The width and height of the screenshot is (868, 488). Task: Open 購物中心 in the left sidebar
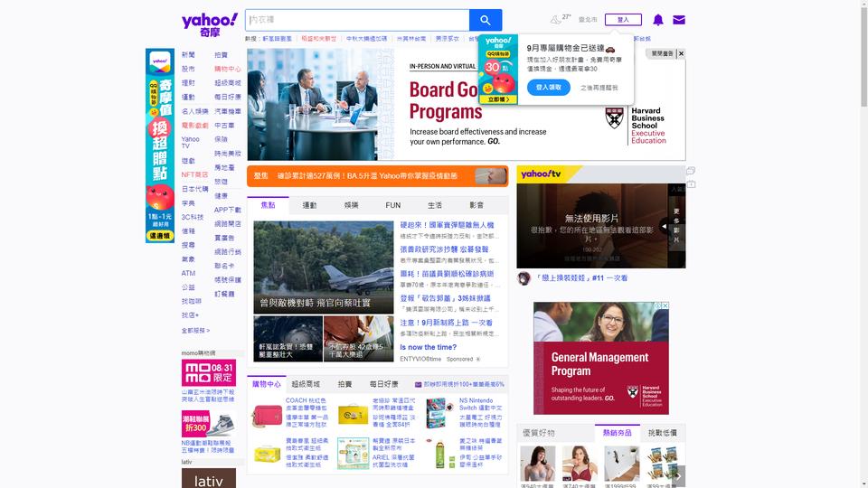point(228,69)
